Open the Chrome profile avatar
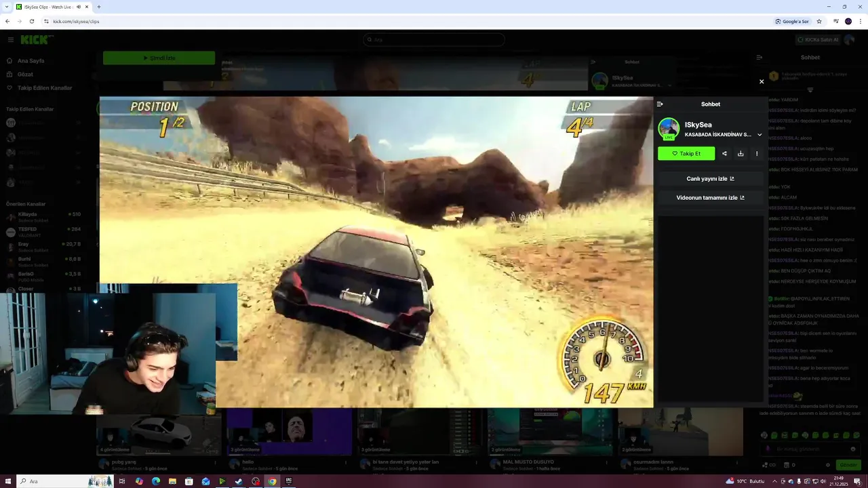Screen dimensions: 868x488 (x=848, y=21)
